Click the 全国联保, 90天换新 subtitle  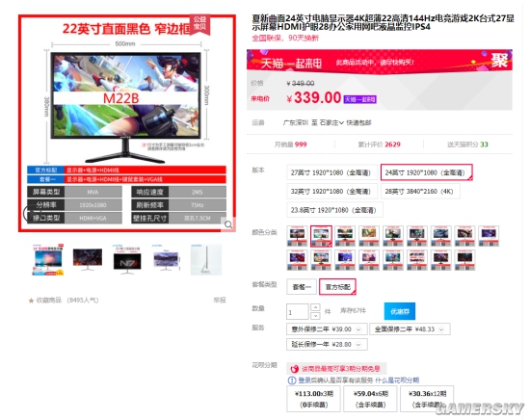[x=285, y=38]
